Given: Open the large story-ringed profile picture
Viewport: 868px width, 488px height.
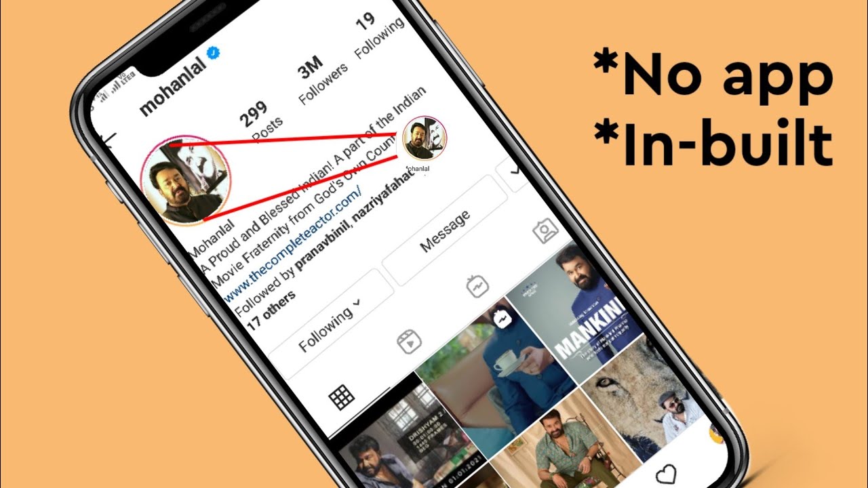Looking at the screenshot, I should (x=185, y=180).
